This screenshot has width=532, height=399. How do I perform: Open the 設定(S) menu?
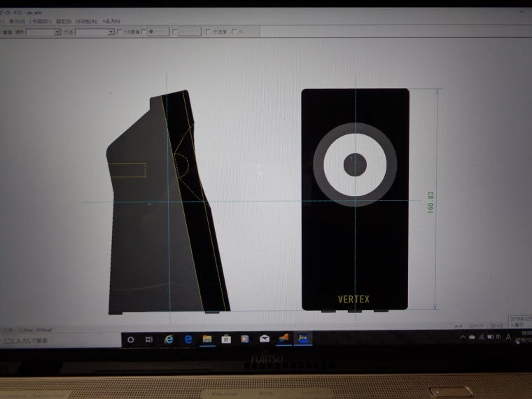tap(64, 21)
